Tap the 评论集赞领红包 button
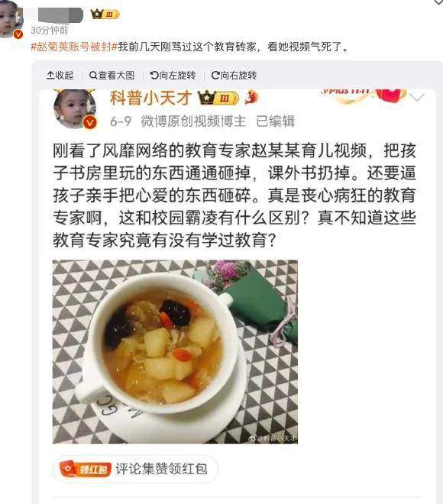Image resolution: width=443 pixels, height=504 pixels. point(136,470)
